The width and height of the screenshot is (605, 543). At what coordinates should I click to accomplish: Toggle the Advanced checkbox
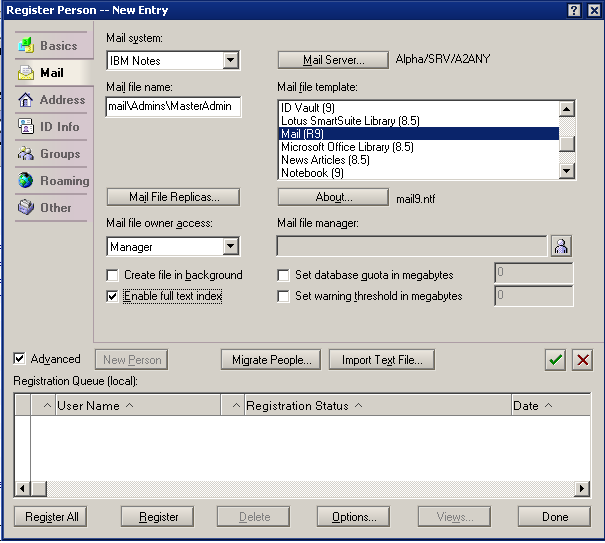coord(19,359)
